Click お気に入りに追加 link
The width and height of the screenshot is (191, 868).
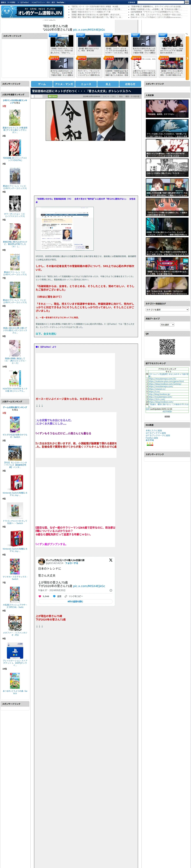(154, 430)
